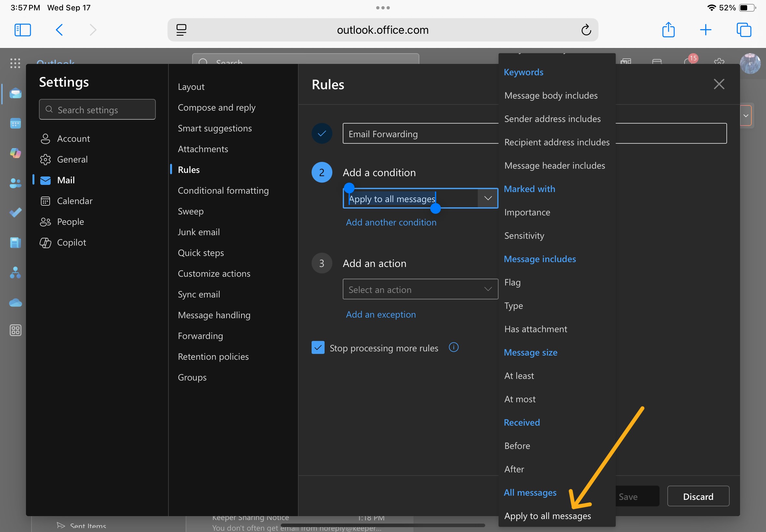The image size is (766, 532).
Task: Reveal hidden battery status via the percentage indicator
Action: coord(728,7)
